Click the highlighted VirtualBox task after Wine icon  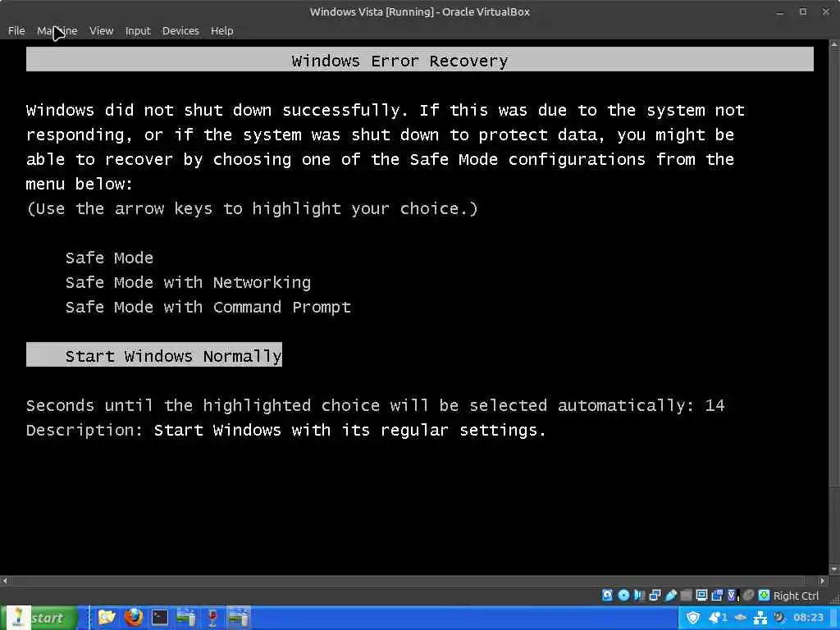click(x=239, y=618)
